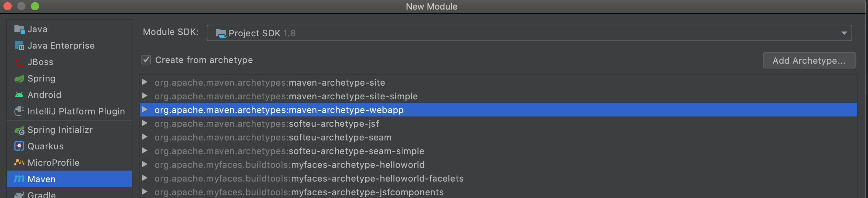868x198 pixels.
Task: Click the Spring Initializr icon
Action: [19, 130]
